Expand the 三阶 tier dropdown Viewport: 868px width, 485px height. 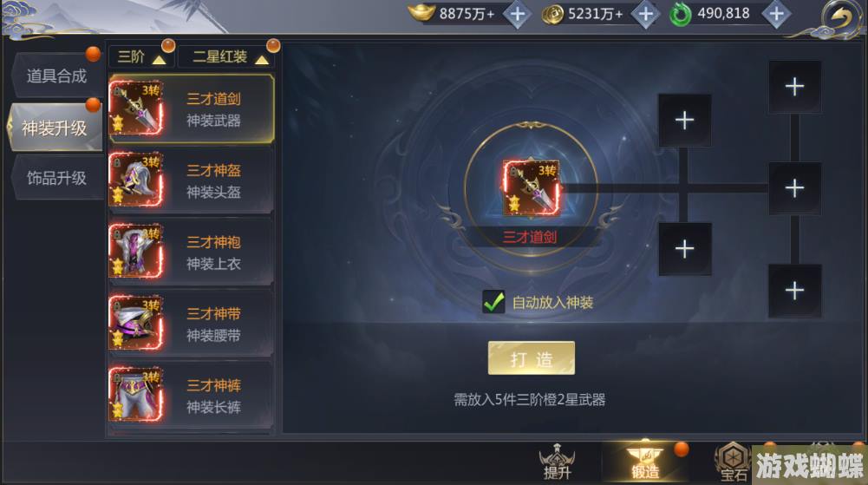click(x=141, y=56)
